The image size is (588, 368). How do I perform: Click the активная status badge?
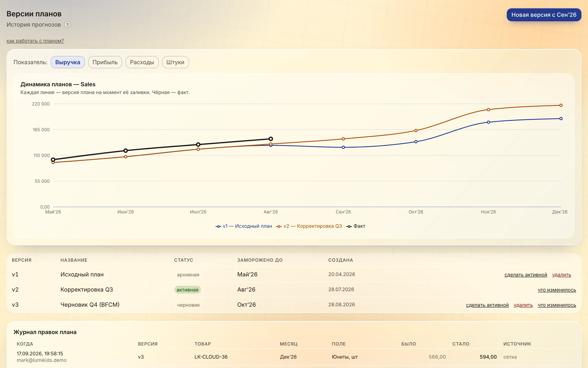pos(187,290)
